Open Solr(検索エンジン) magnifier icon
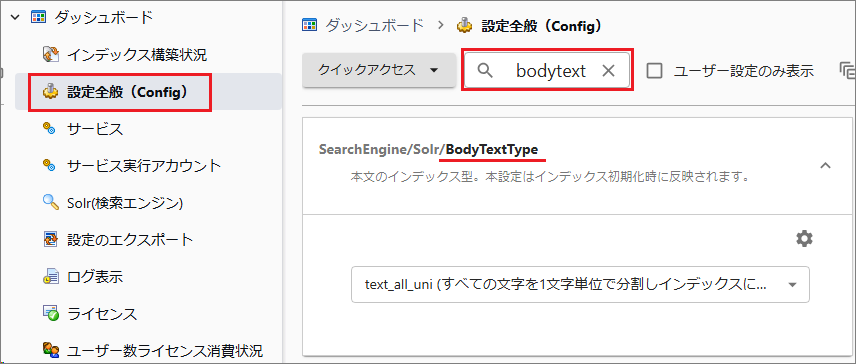 (x=50, y=203)
